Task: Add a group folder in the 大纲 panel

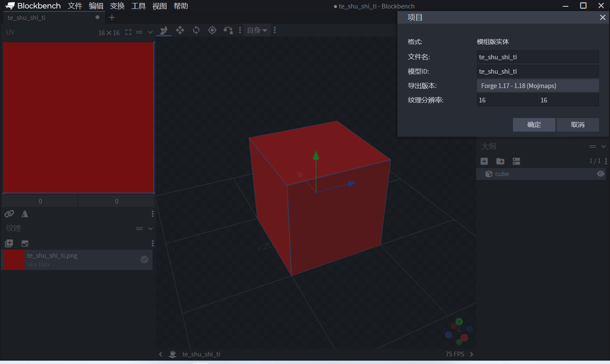Action: click(500, 161)
